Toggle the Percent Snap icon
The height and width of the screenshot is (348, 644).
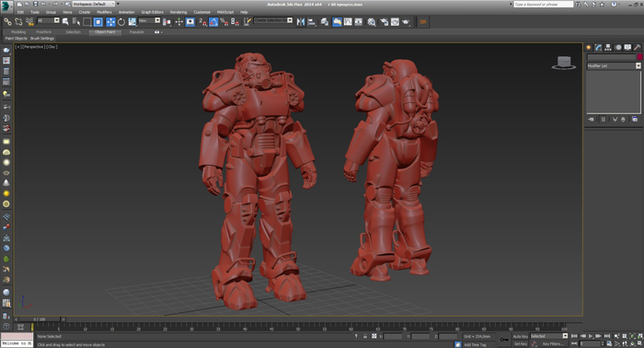224,21
